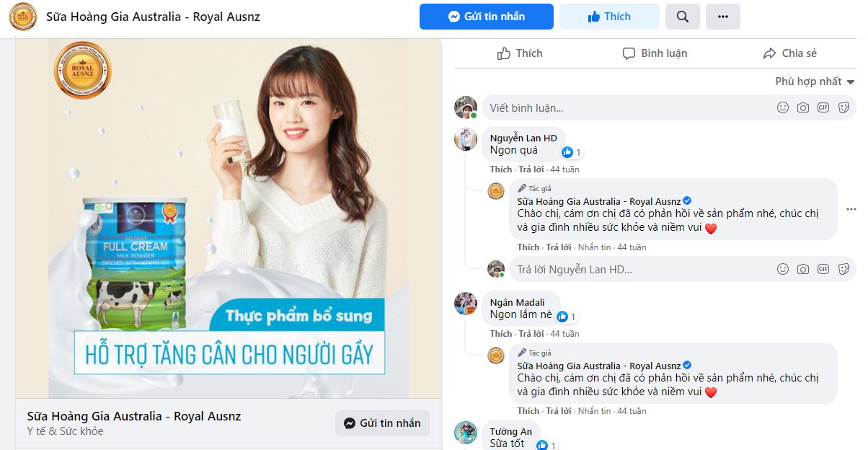Focus the Trả lời Nguyễn Lan HD reply field

(683, 270)
